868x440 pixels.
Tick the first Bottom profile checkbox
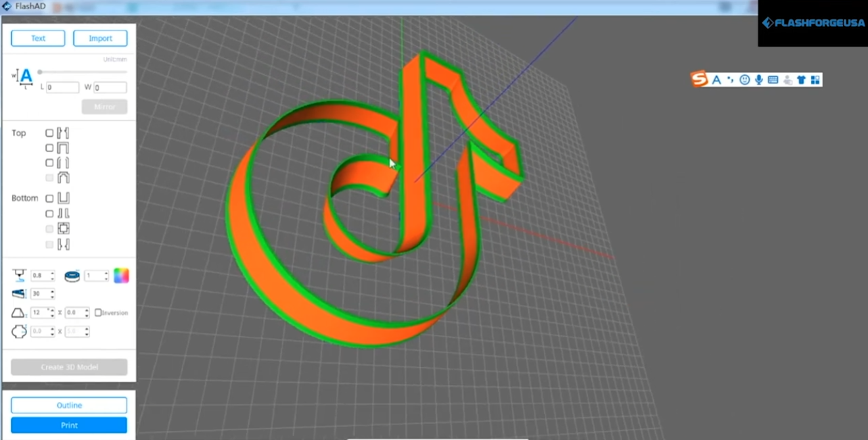pos(49,198)
